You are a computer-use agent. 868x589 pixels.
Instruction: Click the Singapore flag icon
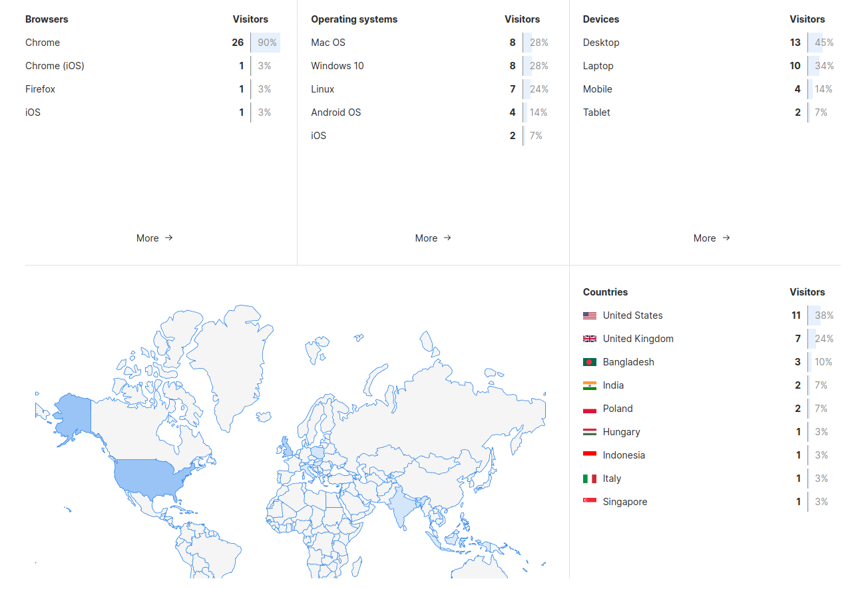tap(590, 502)
